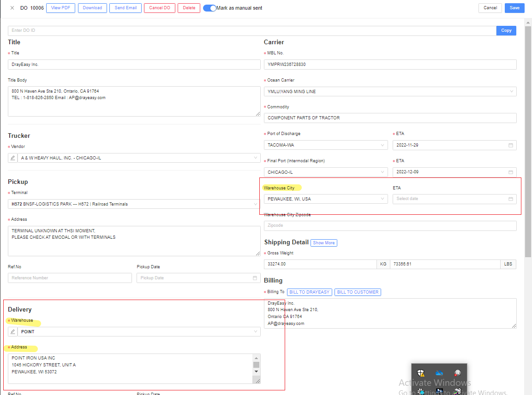Click the Save button
The width and height of the screenshot is (532, 395).
514,8
